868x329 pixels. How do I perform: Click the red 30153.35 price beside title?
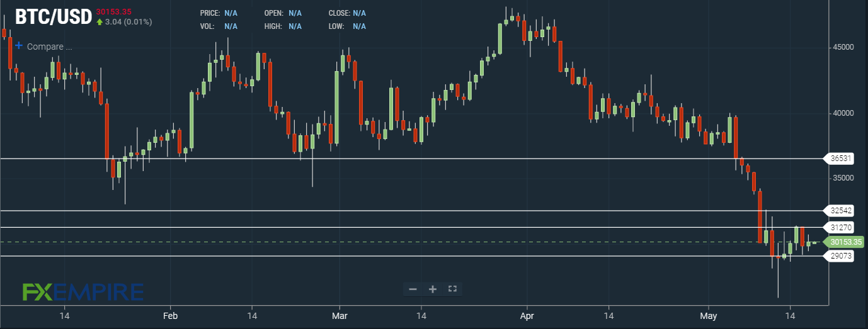[113, 11]
